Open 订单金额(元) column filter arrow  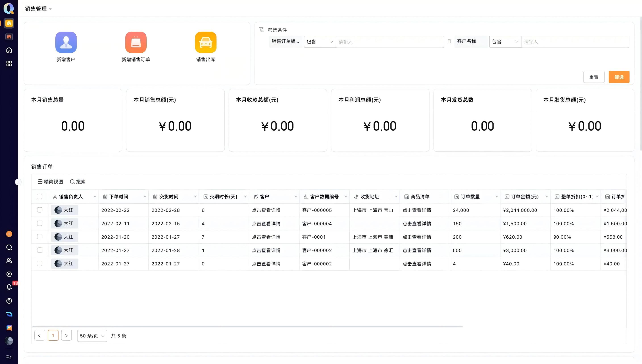[547, 197]
